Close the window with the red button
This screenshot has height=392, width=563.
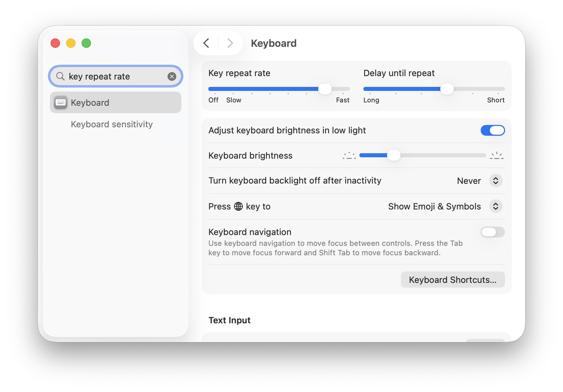click(x=55, y=43)
